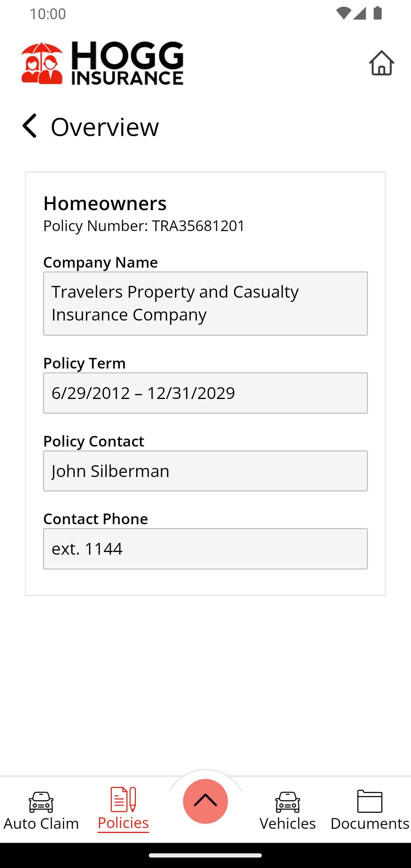Viewport: 411px width, 868px height.
Task: Tap the Overview page title
Action: (105, 127)
